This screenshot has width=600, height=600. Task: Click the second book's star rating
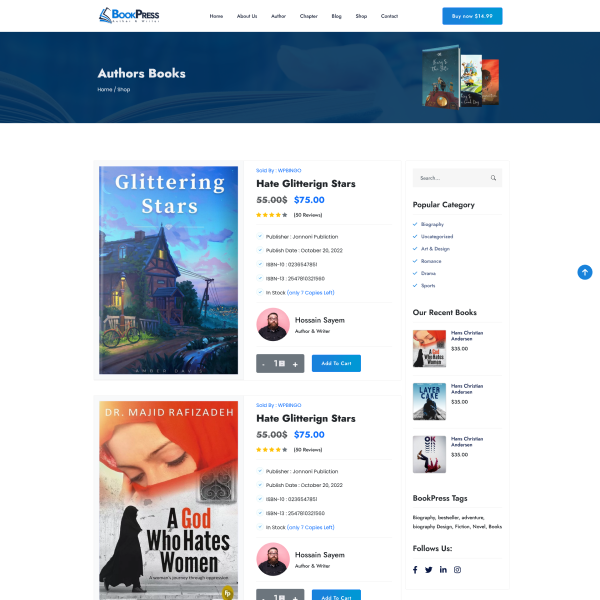(272, 450)
